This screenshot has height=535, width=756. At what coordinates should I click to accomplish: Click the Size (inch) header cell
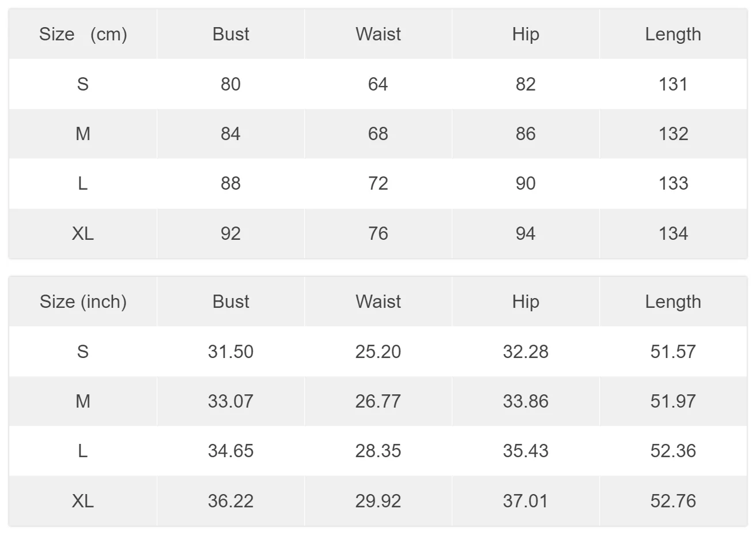pos(83,302)
